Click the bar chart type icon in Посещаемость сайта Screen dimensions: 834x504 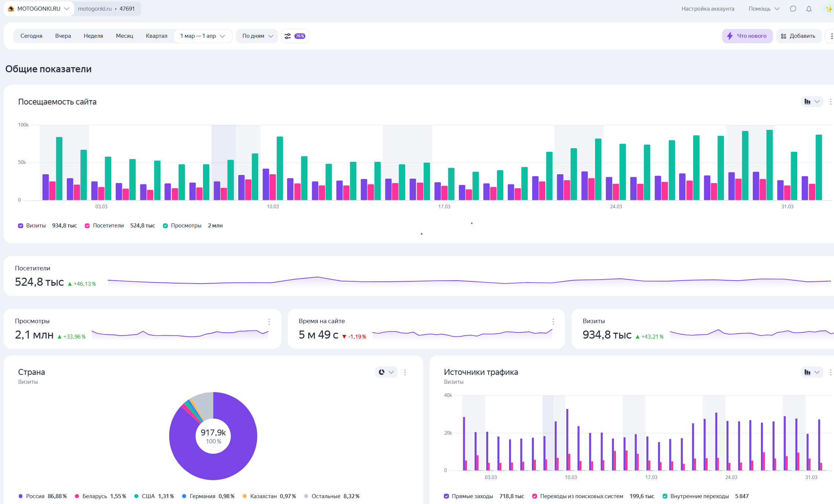808,102
